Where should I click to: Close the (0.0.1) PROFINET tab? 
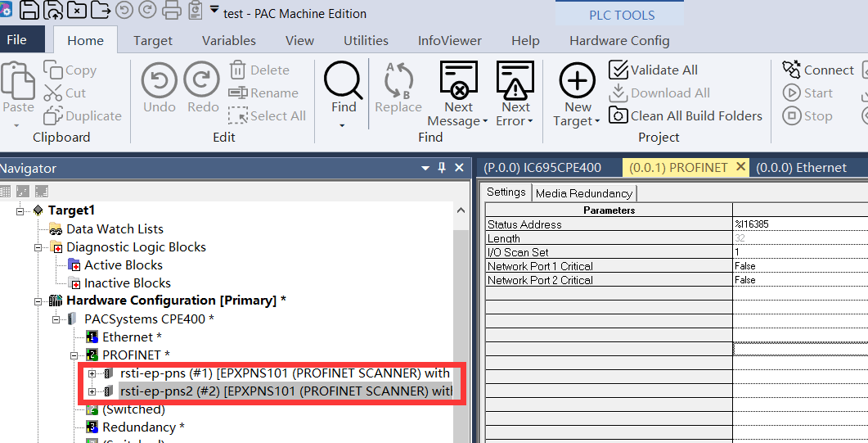coord(740,167)
